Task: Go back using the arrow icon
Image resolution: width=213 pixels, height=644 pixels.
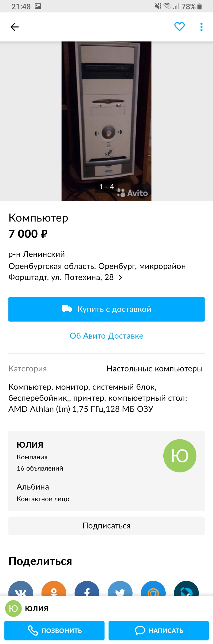Action: pyautogui.click(x=15, y=27)
